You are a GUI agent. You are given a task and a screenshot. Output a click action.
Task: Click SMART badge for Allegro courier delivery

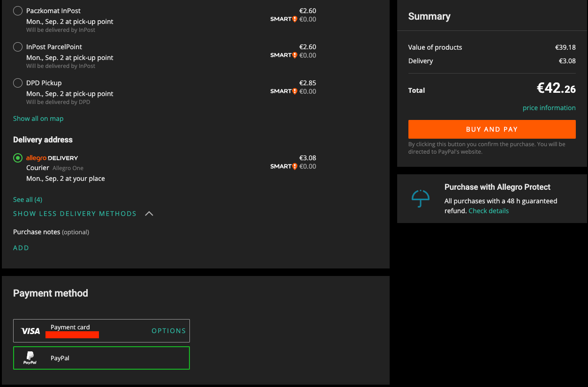click(x=284, y=166)
